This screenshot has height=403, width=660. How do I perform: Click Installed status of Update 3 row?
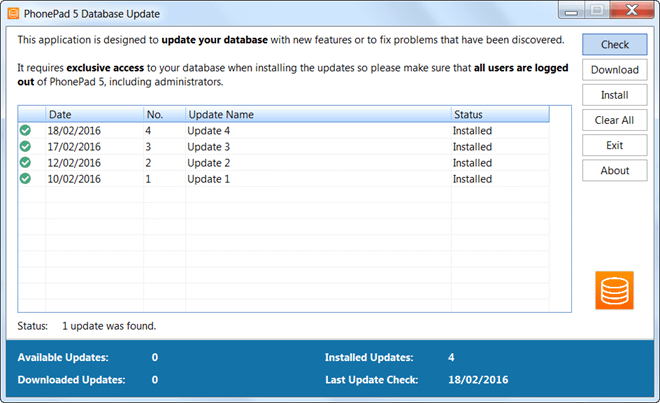pos(472,147)
